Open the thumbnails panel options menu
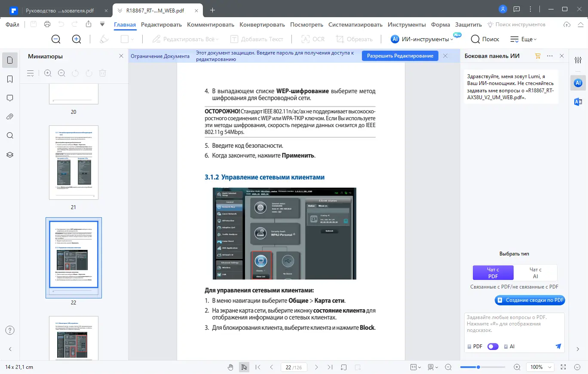Screen dimensions: 588x374 pyautogui.click(x=31, y=73)
